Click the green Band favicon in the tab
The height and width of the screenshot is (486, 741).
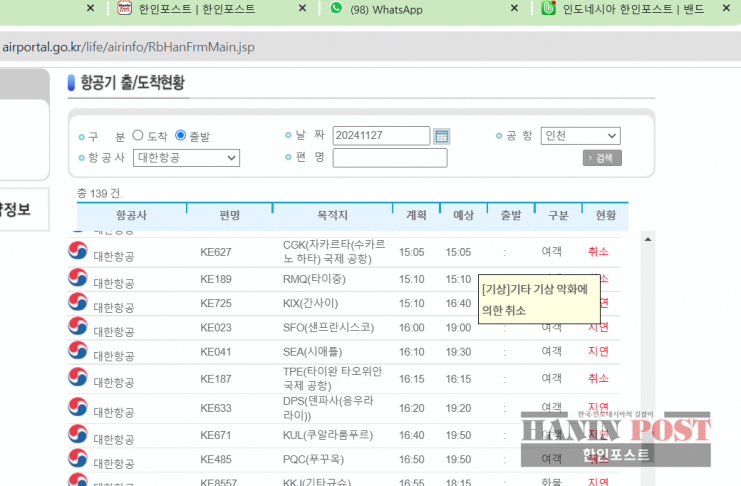pyautogui.click(x=548, y=9)
